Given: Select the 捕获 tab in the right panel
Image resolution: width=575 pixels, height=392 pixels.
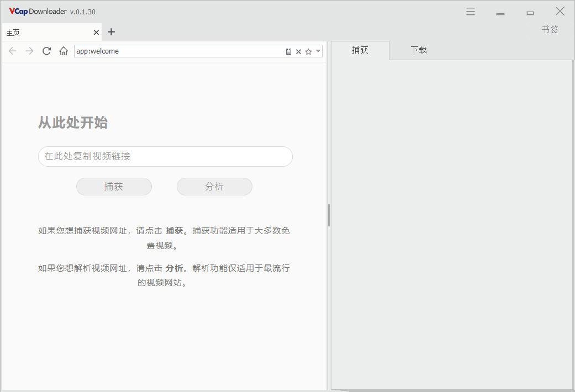Looking at the screenshot, I should tap(360, 50).
